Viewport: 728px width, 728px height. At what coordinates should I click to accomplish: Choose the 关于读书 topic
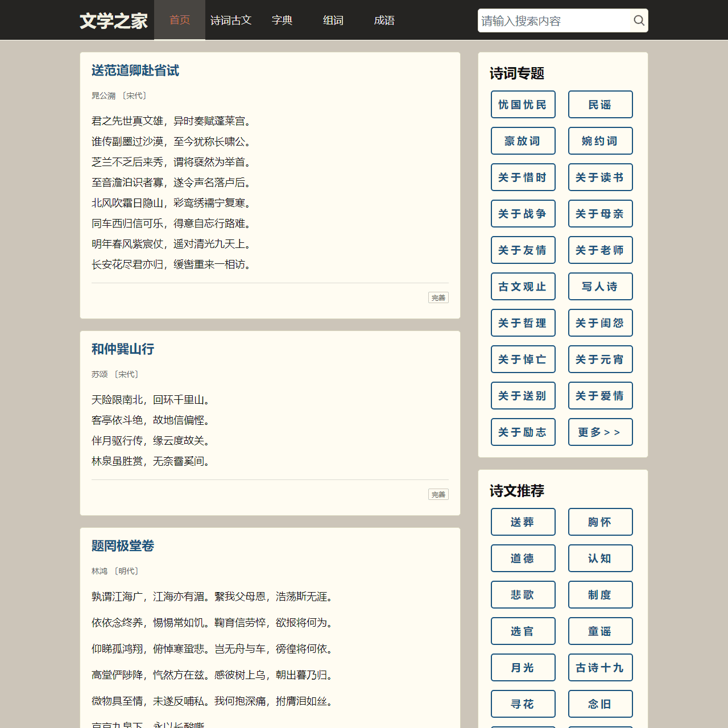[x=601, y=177]
